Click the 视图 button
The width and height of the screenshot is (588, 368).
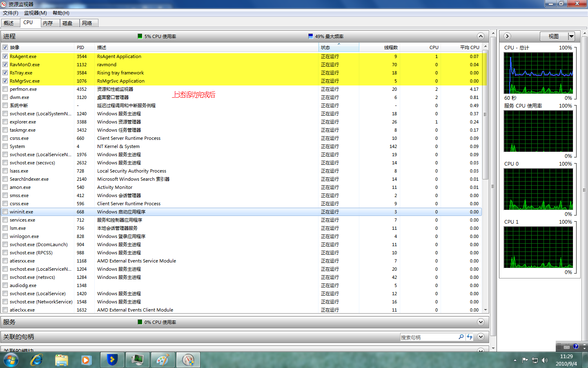554,36
